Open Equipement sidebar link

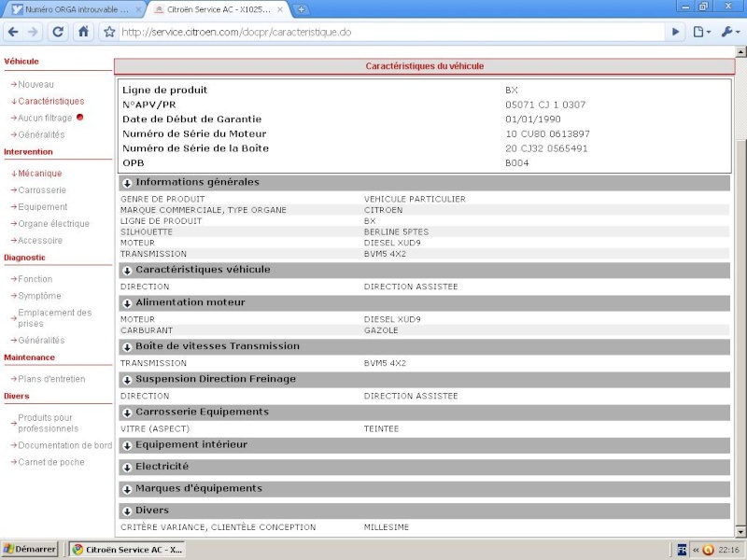coord(42,206)
